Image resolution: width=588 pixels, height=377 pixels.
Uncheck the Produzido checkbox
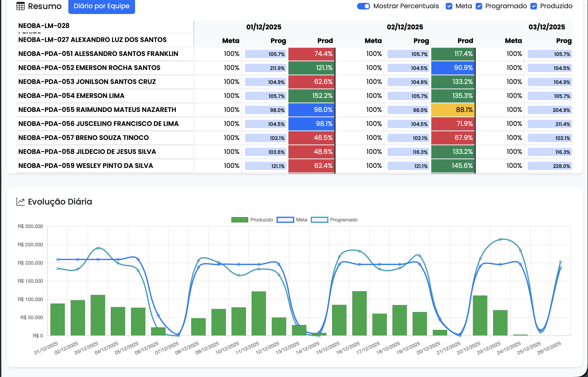point(534,6)
